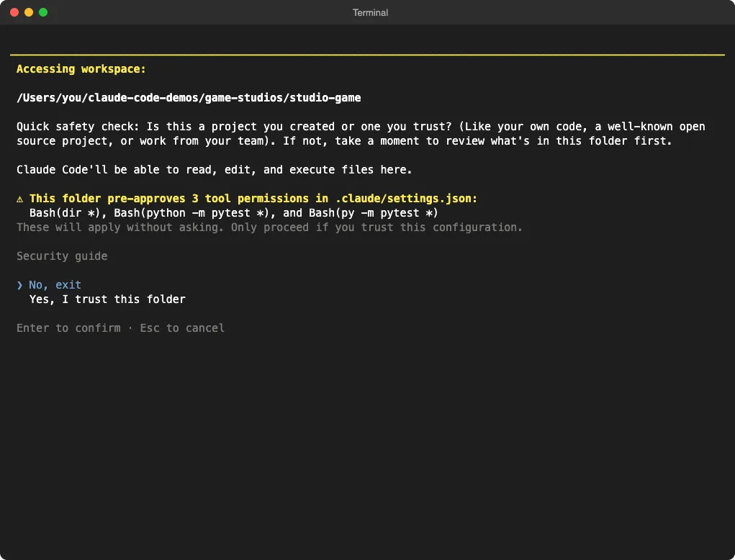
Task: Open the Security guide link
Action: click(x=62, y=256)
